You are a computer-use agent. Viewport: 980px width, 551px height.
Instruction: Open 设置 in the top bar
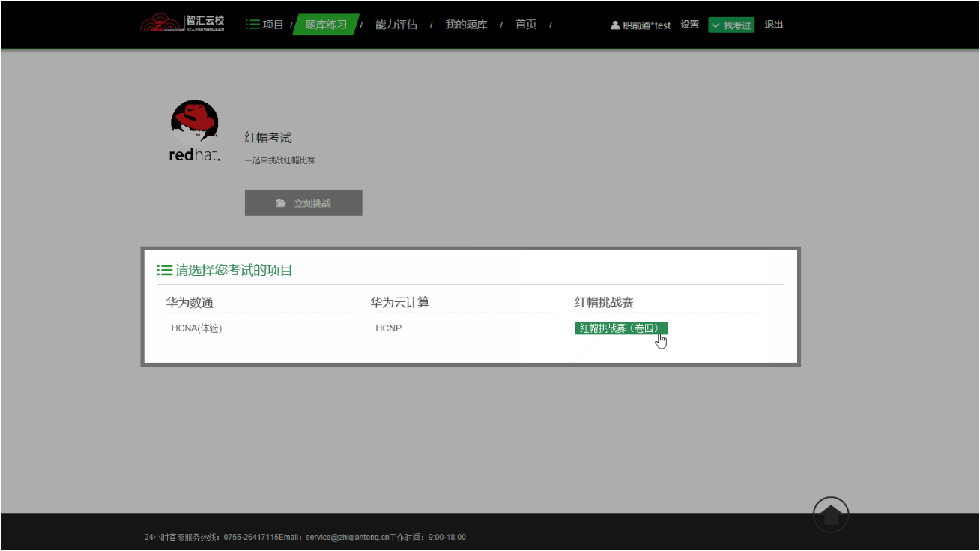click(689, 25)
